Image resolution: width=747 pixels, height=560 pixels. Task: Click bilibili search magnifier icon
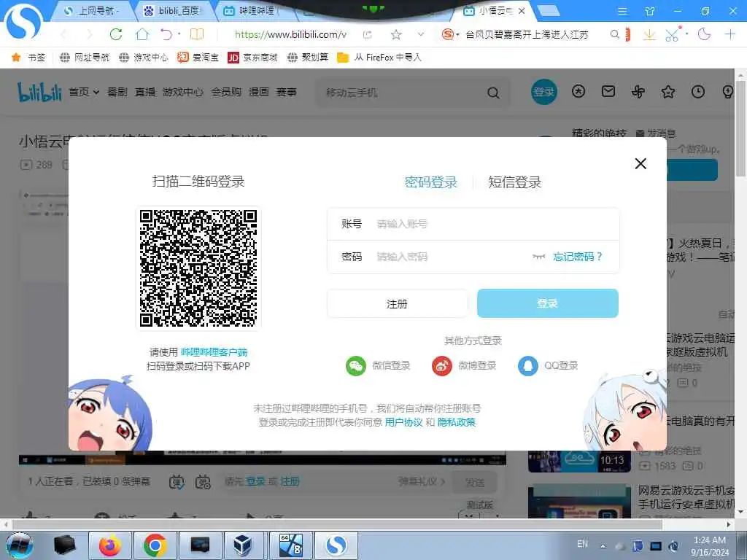pos(494,93)
